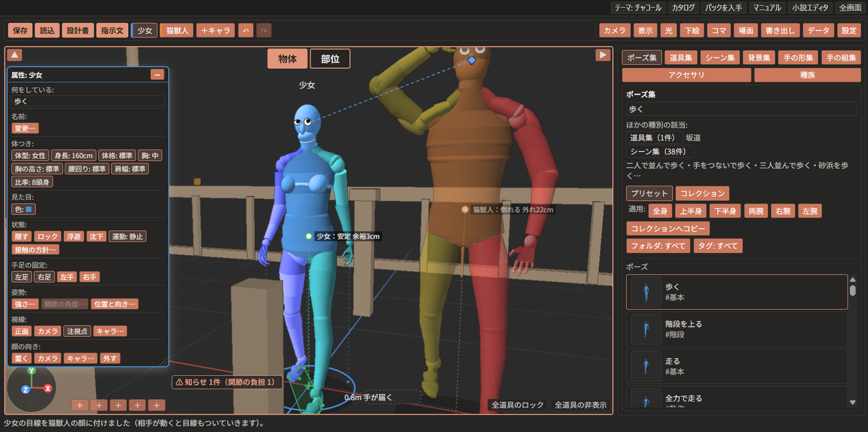Screen dimensions: 868x432
Task: Open the 身長: 160cm selector
Action: (73, 156)
